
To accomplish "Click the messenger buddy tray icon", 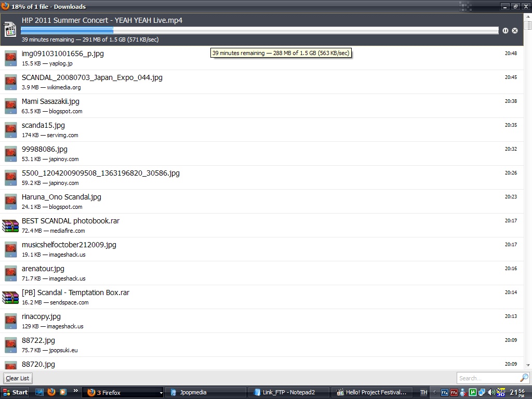I will 463,393.
